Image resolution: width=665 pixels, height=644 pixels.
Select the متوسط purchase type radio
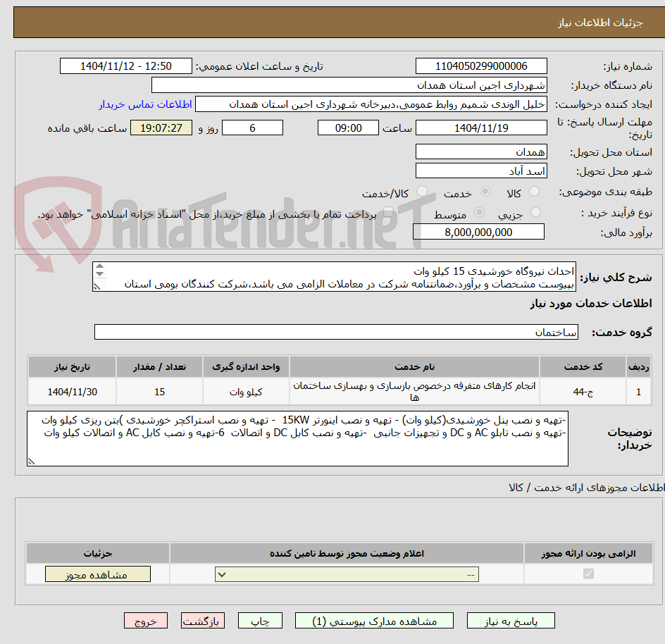point(479,212)
